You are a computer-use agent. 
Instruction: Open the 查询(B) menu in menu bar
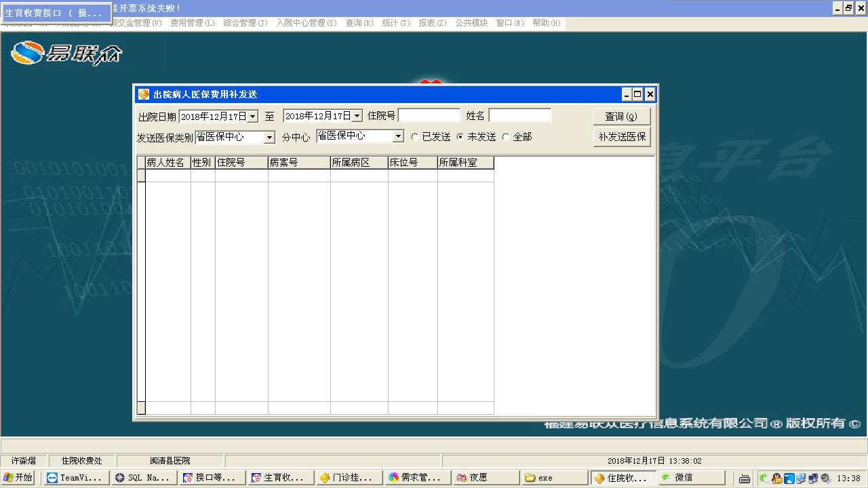359,23
